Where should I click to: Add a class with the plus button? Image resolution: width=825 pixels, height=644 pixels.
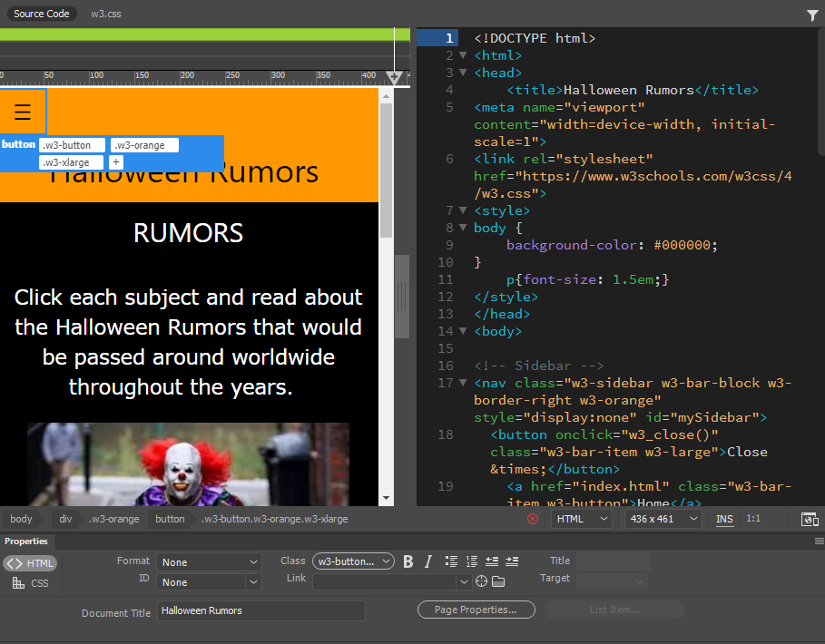116,162
